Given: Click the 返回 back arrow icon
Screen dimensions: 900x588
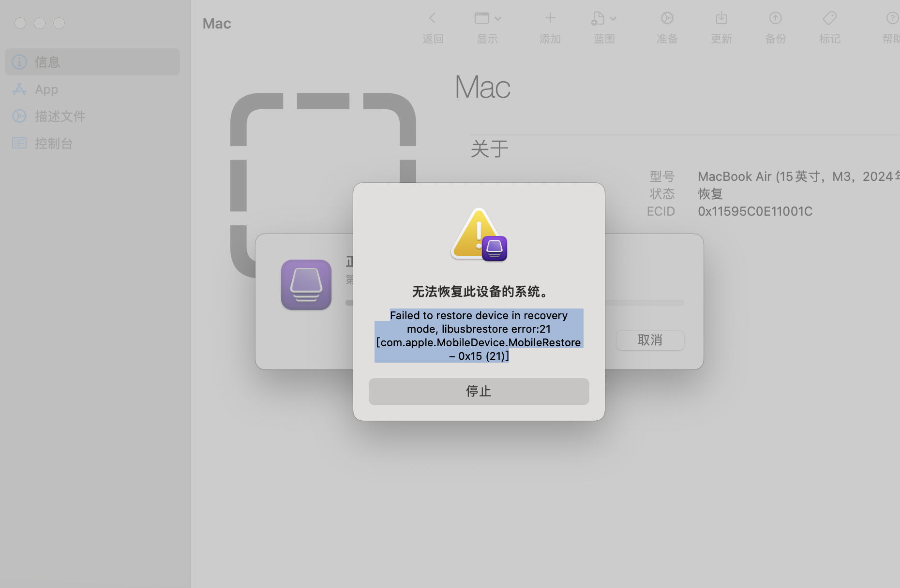Looking at the screenshot, I should [x=433, y=18].
